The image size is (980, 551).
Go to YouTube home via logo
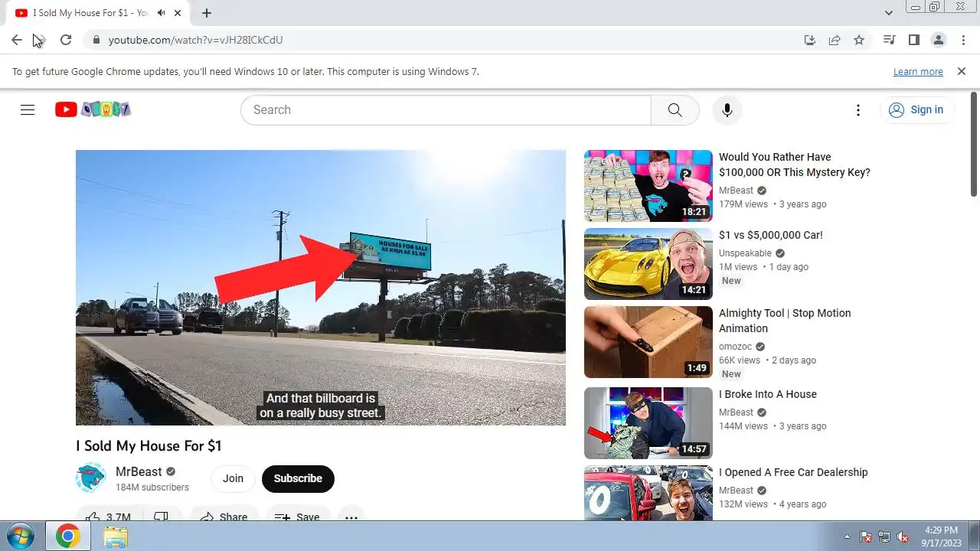click(93, 109)
